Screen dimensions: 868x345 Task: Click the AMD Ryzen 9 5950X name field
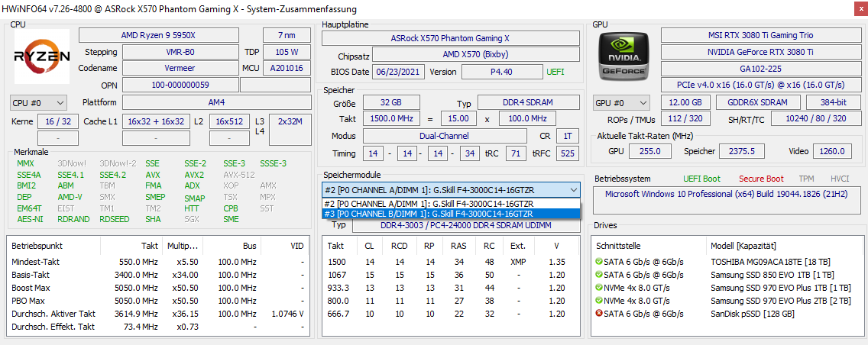click(x=158, y=35)
